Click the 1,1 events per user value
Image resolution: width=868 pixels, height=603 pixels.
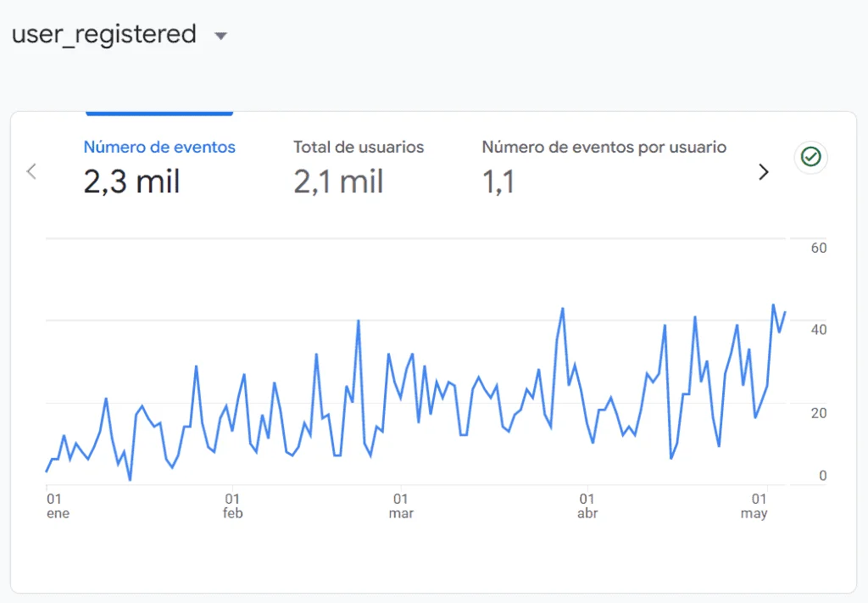point(498,181)
